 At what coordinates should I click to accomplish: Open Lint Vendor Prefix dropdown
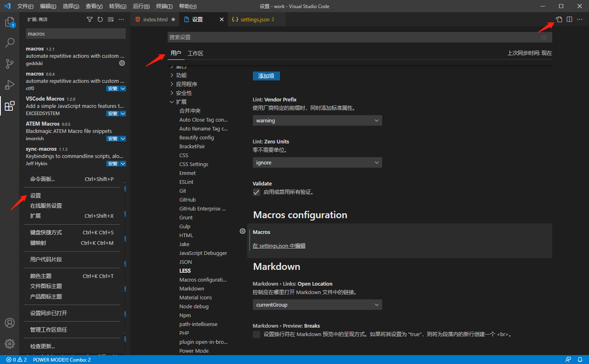point(317,120)
